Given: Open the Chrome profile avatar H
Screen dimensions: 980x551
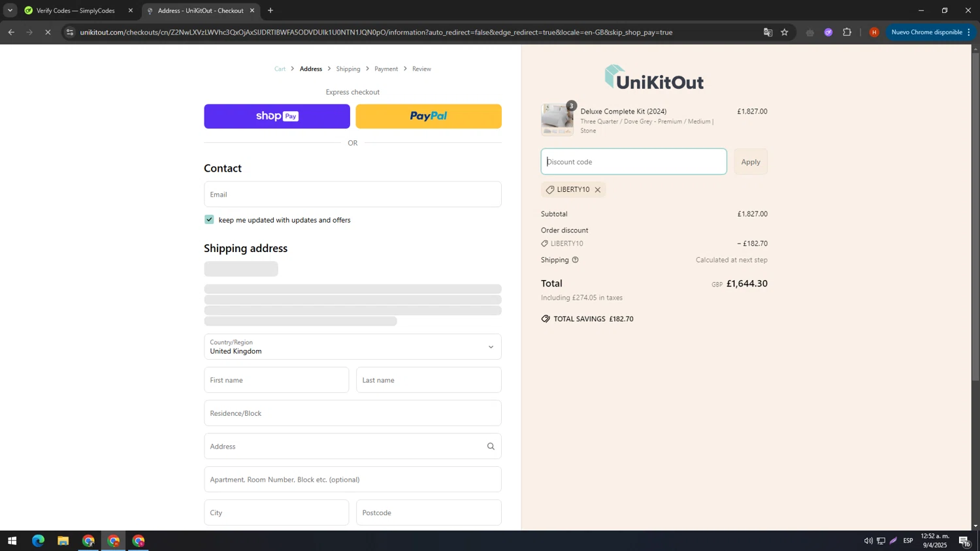Looking at the screenshot, I should coord(874,32).
